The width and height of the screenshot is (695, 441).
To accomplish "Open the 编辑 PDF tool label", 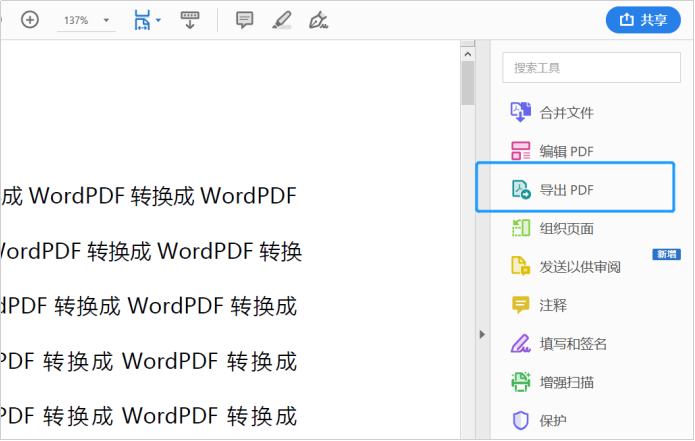I will point(566,152).
